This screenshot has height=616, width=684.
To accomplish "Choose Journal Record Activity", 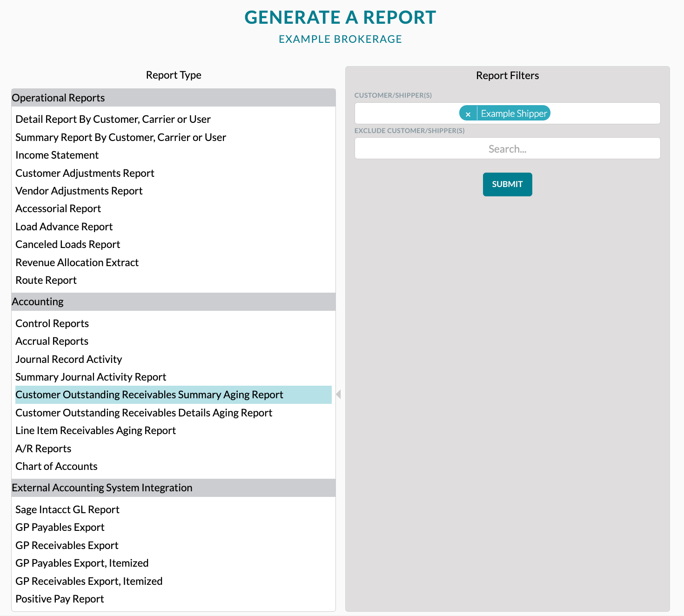I will pyautogui.click(x=69, y=359).
